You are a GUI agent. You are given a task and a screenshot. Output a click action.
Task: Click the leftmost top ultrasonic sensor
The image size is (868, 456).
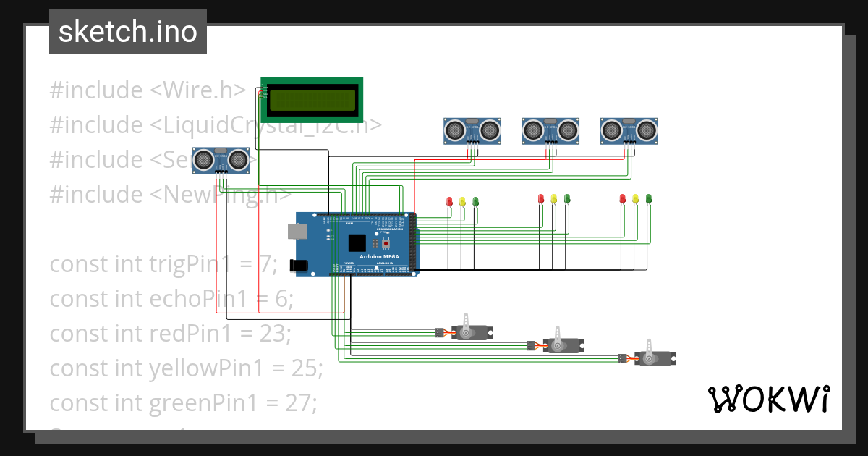point(472,130)
